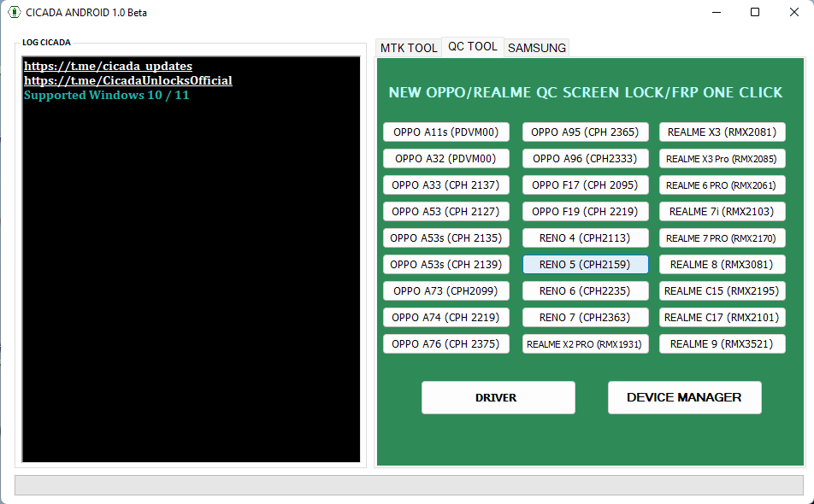Open the CicadaUnlocksOfficial Telegram link
Screen dimensions: 814x504
click(x=127, y=80)
